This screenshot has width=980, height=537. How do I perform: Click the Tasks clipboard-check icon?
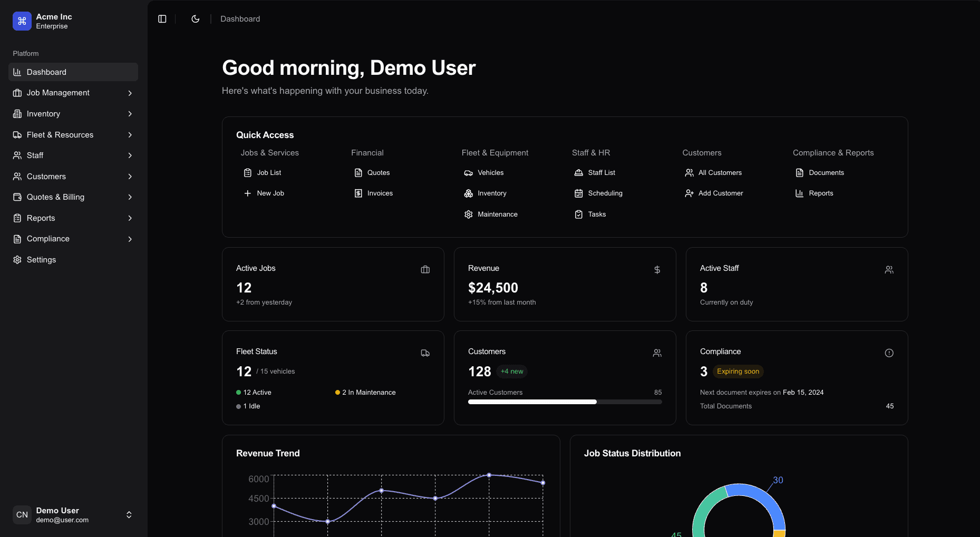click(579, 214)
